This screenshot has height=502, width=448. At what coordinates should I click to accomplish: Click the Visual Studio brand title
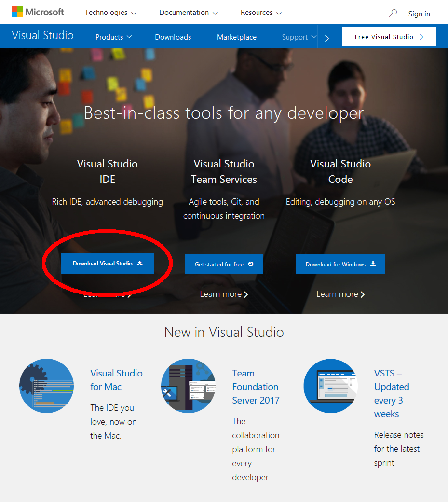43,35
